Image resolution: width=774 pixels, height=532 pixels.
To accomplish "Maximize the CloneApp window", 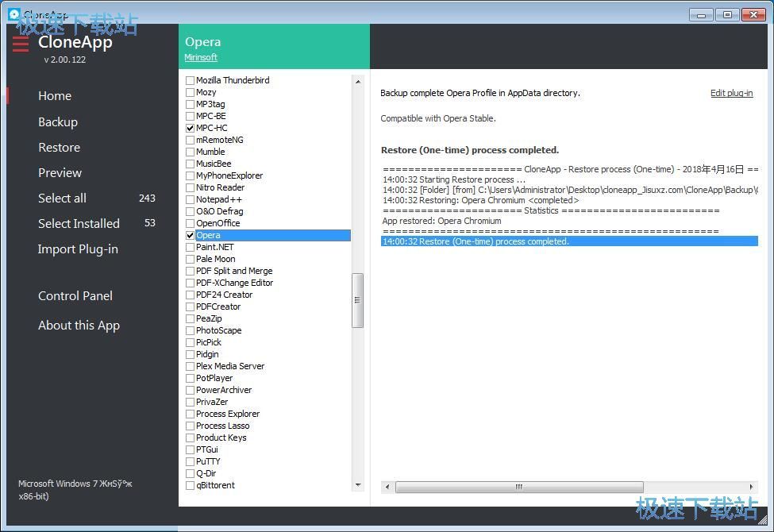I will (x=727, y=15).
